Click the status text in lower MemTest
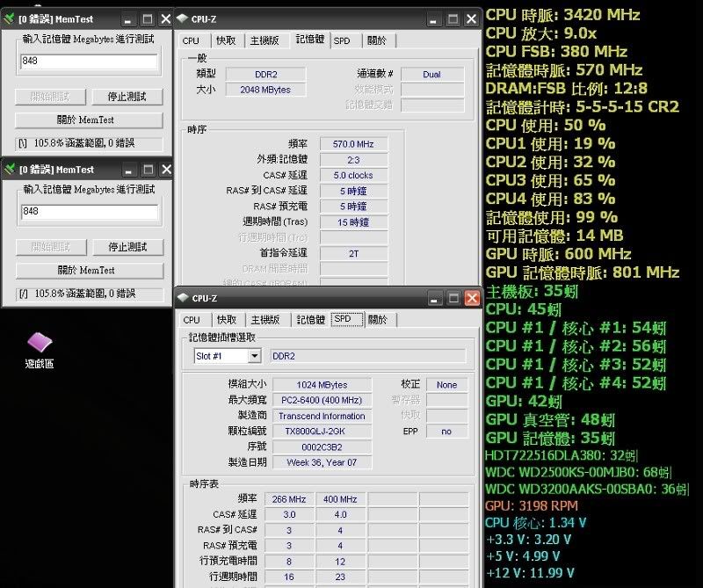The width and height of the screenshot is (703, 588). [x=90, y=294]
